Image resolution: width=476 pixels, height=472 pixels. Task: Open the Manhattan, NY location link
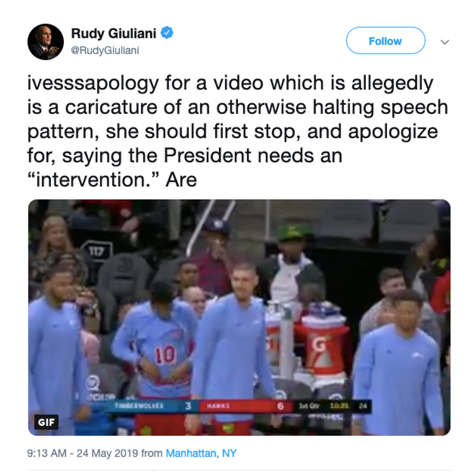[x=201, y=453]
